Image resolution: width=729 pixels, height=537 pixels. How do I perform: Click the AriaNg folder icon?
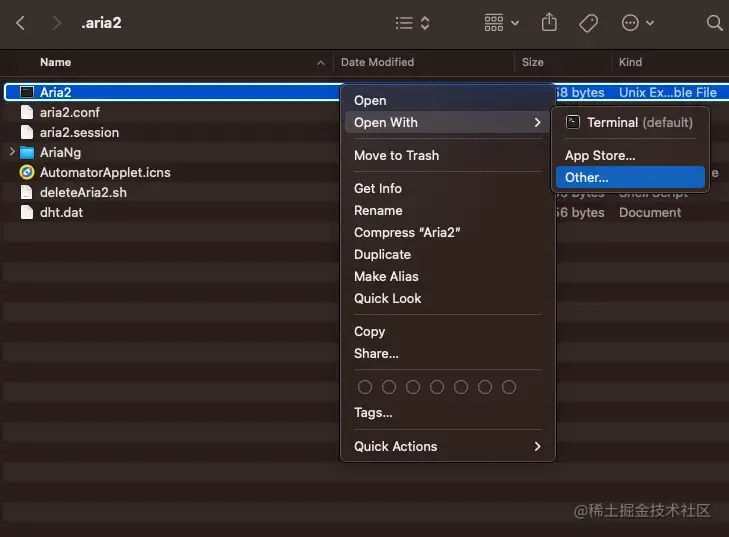(27, 152)
